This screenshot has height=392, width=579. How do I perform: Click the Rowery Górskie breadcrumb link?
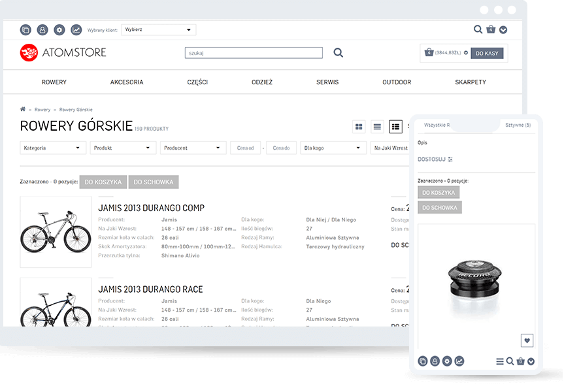(x=76, y=110)
